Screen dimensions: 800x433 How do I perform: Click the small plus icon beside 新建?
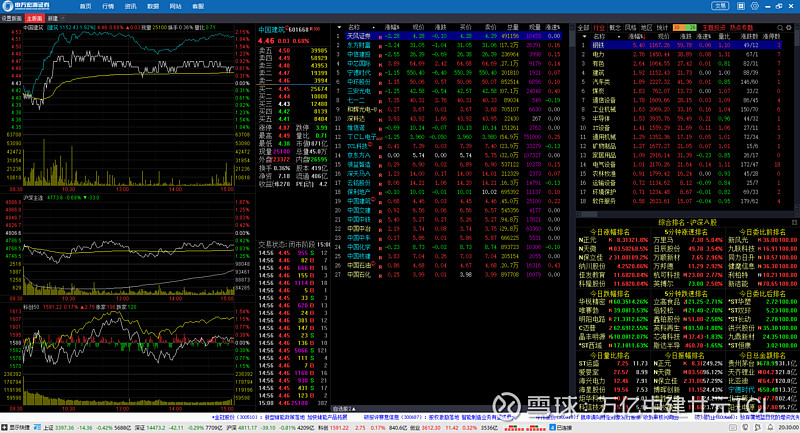click(x=63, y=18)
